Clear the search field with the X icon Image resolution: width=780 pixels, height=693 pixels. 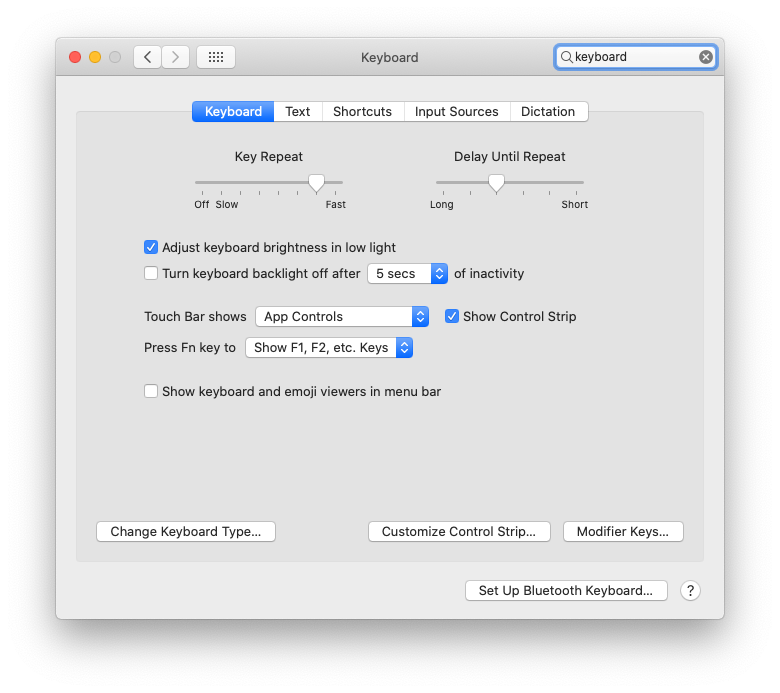[x=705, y=57]
